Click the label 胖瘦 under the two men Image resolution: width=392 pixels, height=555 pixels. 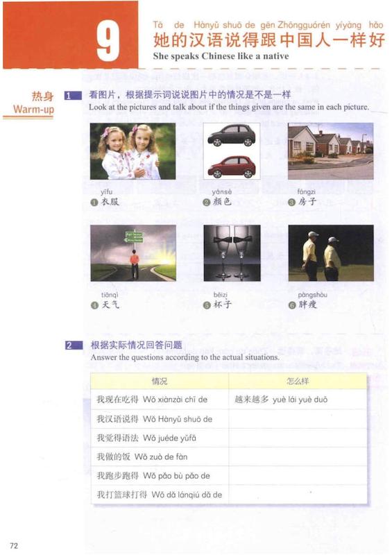307,305
